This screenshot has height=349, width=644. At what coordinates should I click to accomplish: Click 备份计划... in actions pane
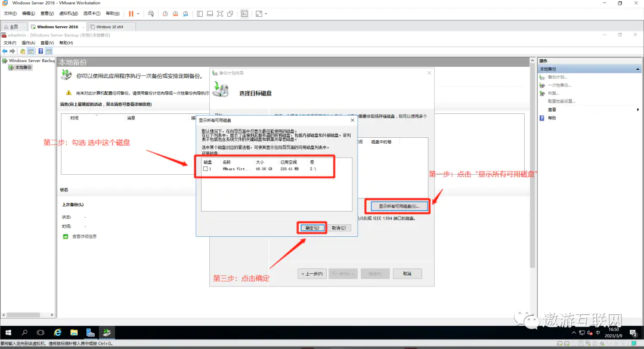tap(558, 78)
